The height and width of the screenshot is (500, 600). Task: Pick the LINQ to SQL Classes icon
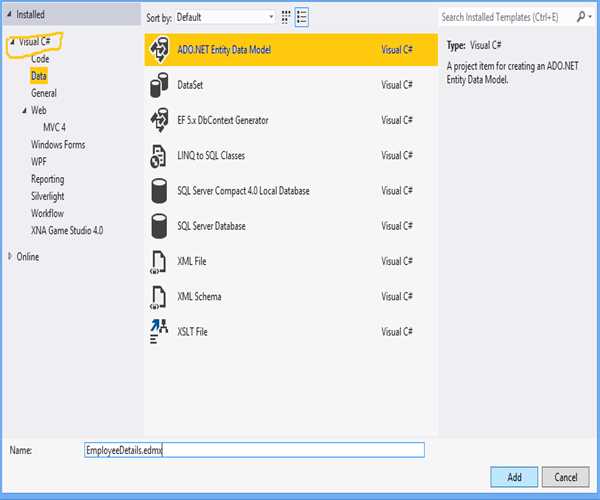(x=158, y=156)
